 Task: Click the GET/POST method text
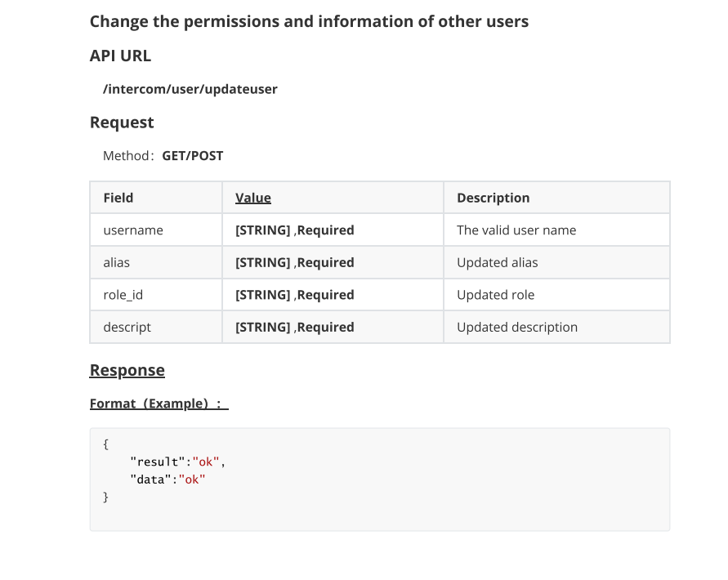click(x=192, y=156)
